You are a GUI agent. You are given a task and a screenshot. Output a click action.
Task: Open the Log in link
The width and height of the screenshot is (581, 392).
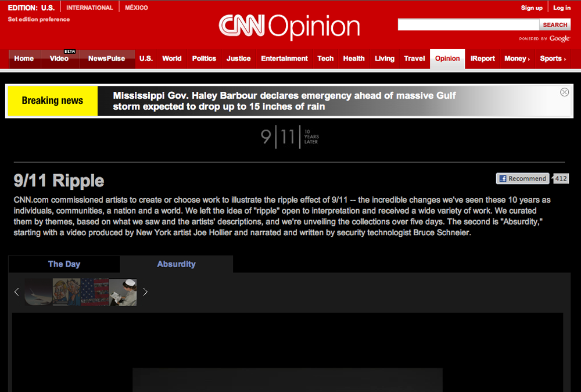click(x=562, y=8)
